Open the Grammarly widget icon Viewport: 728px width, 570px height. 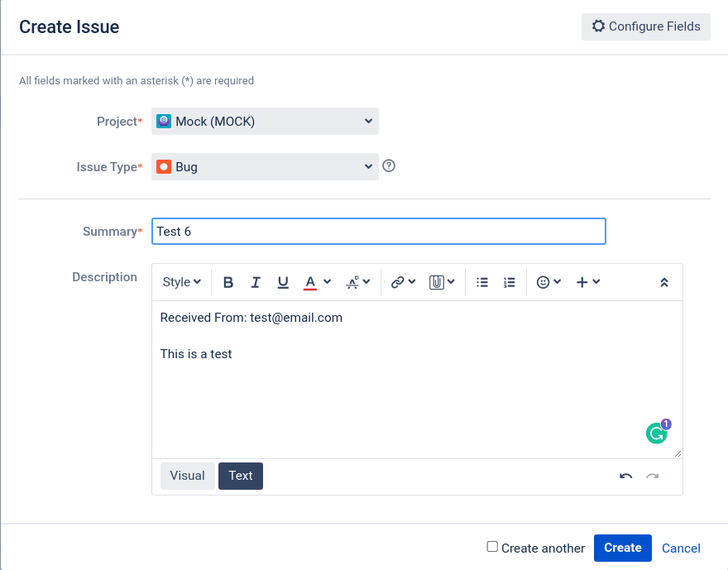(657, 433)
